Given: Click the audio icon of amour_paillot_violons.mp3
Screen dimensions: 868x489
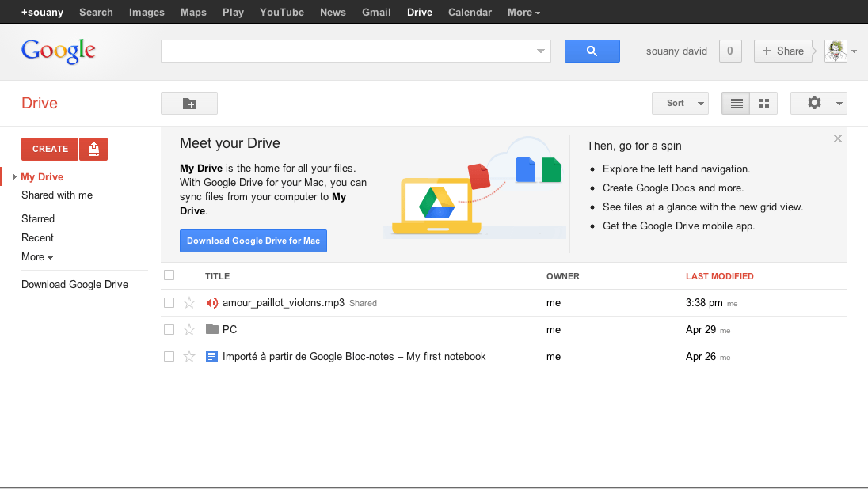Looking at the screenshot, I should click(x=212, y=302).
